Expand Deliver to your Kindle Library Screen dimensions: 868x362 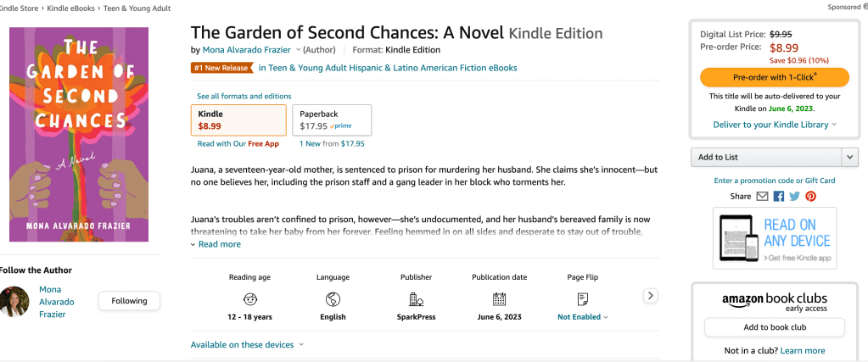click(775, 125)
